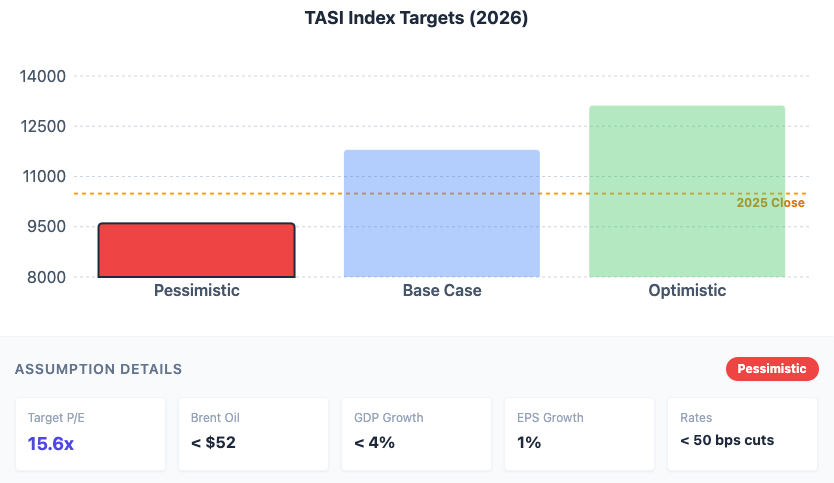Click the Pessimistic axis label

197,291
